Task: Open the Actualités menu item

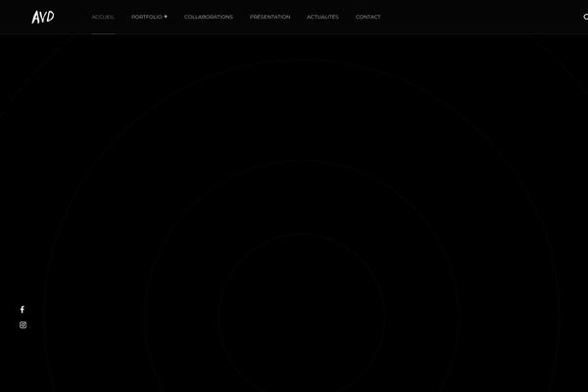Action: (x=322, y=17)
